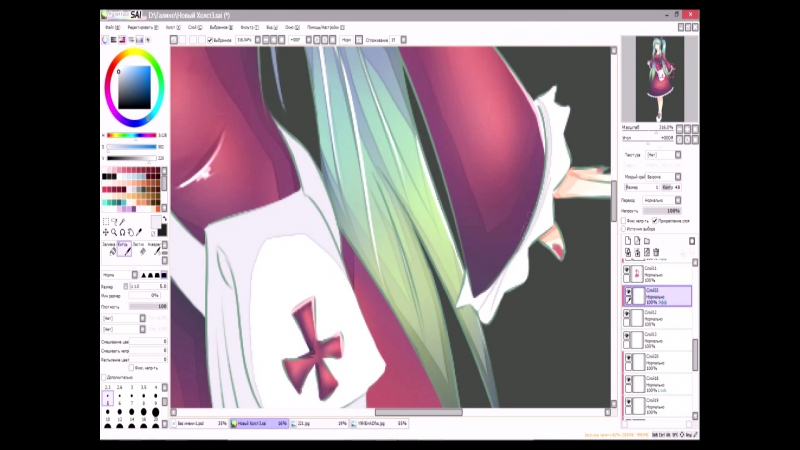
Task: Create a new linework layer
Action: coord(637,241)
